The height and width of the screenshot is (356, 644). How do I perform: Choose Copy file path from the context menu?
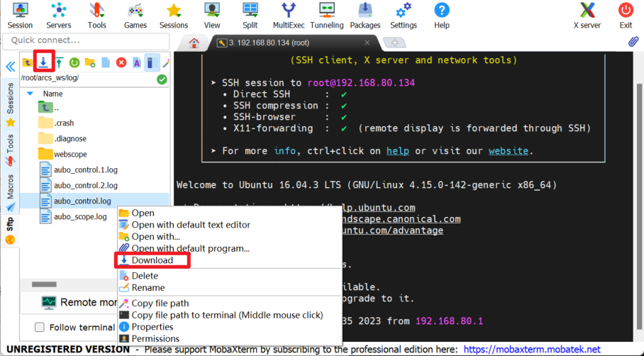point(230,304)
